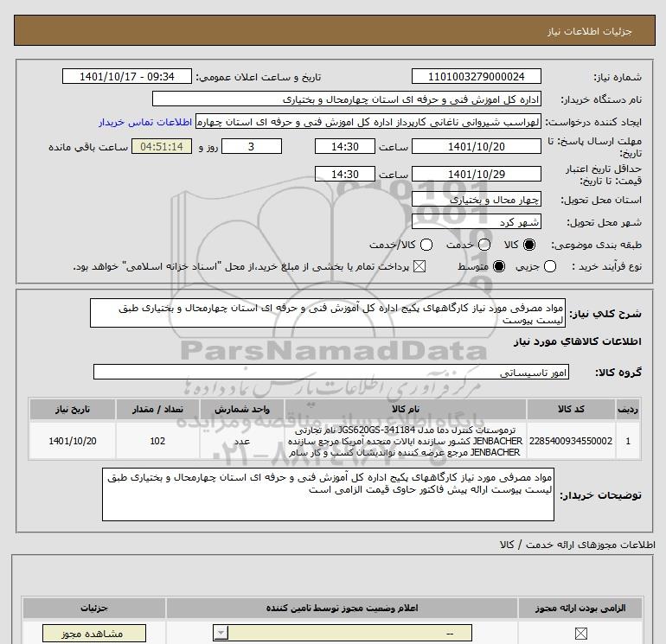The width and height of the screenshot is (666, 644).
Task: Click the buyer organization name field
Action: coord(347,99)
